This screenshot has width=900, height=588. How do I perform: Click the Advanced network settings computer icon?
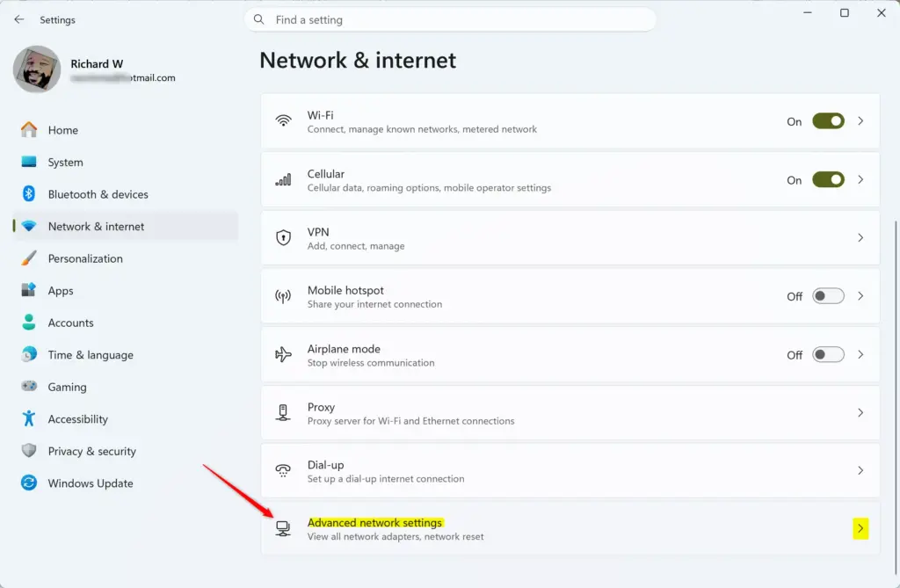pos(283,529)
